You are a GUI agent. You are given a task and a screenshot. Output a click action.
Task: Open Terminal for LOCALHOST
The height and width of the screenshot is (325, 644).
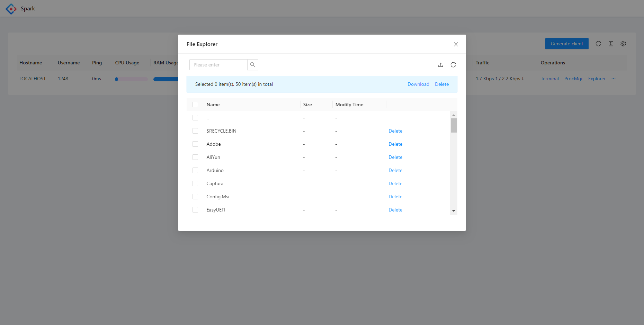pyautogui.click(x=549, y=79)
